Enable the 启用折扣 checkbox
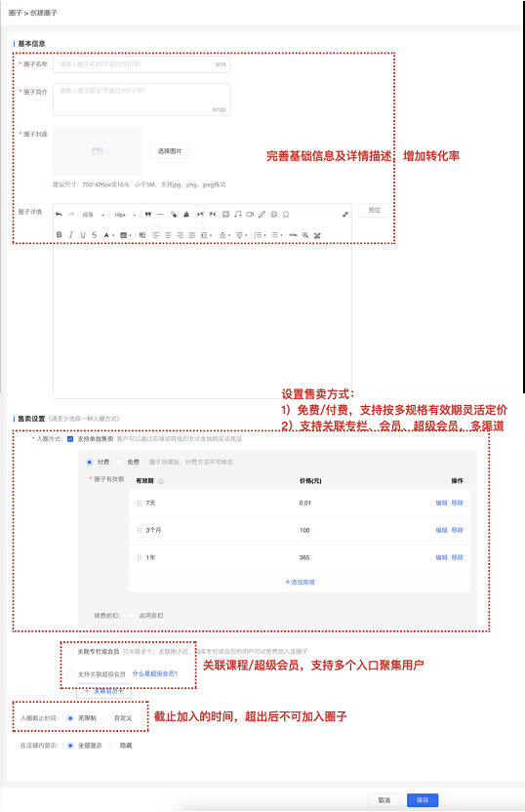The height and width of the screenshot is (812, 525). click(x=132, y=616)
